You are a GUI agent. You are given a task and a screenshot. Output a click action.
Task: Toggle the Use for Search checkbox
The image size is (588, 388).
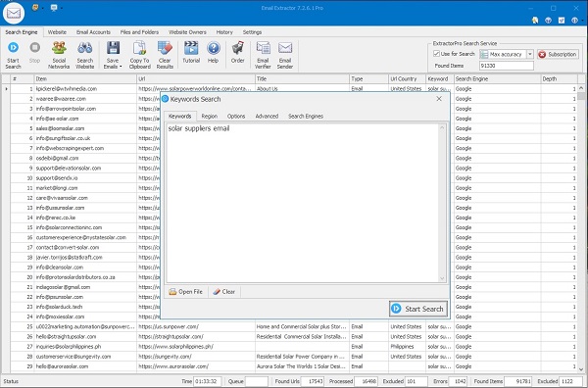tap(436, 54)
